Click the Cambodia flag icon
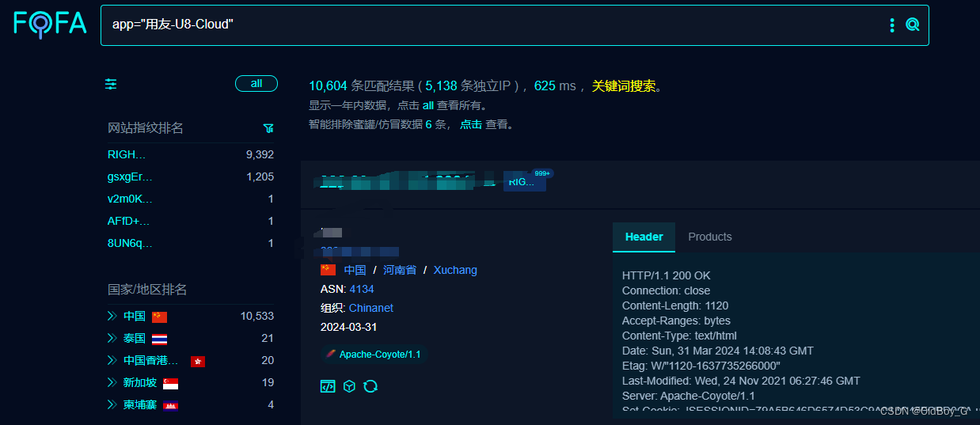Screen dimensions: 980x425 [x=170, y=405]
